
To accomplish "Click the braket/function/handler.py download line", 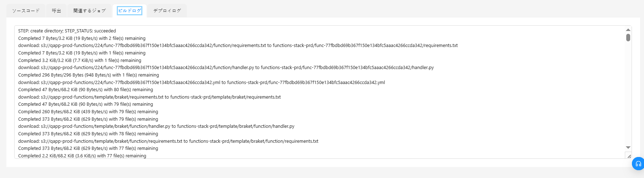I will [x=156, y=126].
